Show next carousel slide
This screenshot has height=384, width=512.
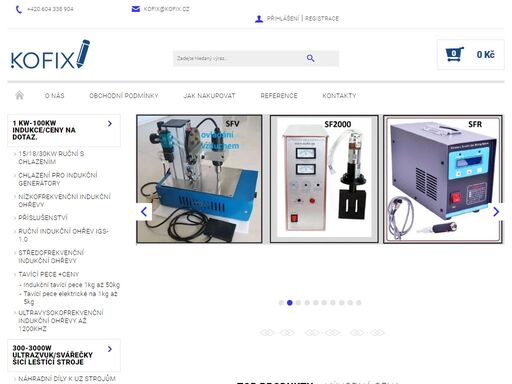coord(496,212)
